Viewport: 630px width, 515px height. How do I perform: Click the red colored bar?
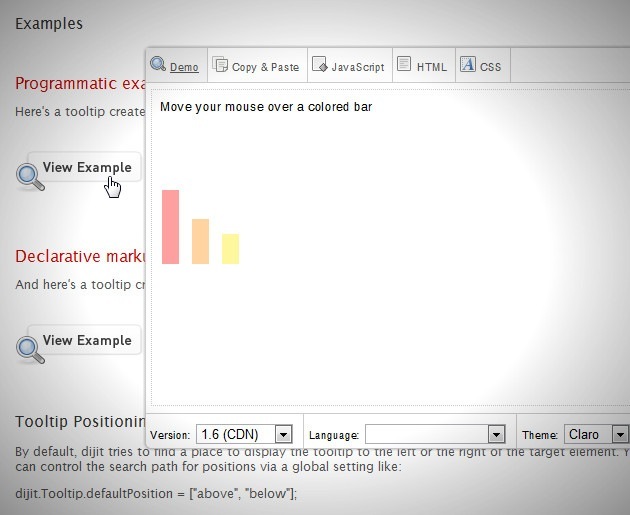tap(170, 227)
